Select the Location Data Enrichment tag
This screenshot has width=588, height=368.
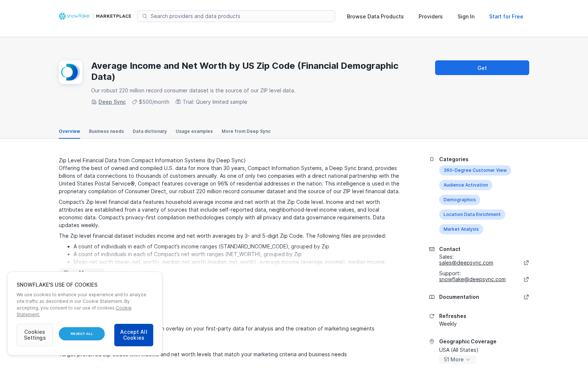[472, 215]
